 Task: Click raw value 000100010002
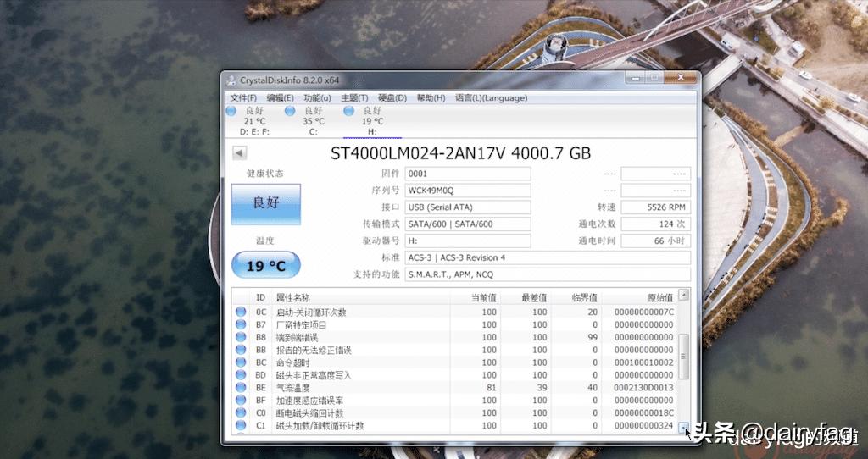coord(644,362)
